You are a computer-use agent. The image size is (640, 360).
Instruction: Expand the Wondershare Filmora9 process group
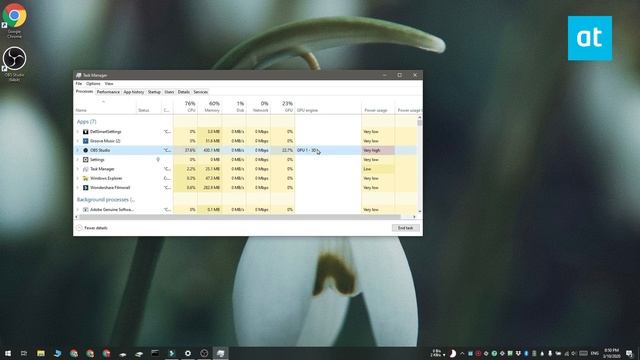tap(78, 188)
